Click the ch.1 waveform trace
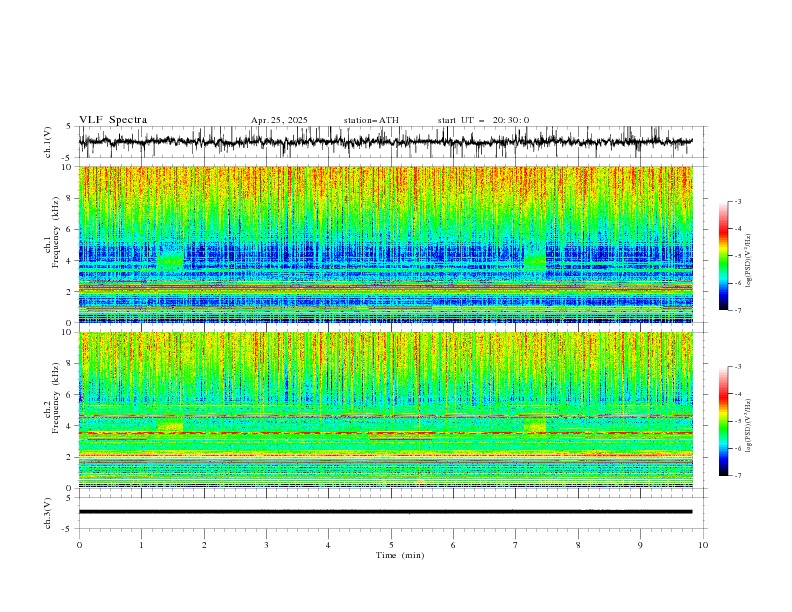Image resolution: width=792 pixels, height=612 pixels. click(x=386, y=142)
